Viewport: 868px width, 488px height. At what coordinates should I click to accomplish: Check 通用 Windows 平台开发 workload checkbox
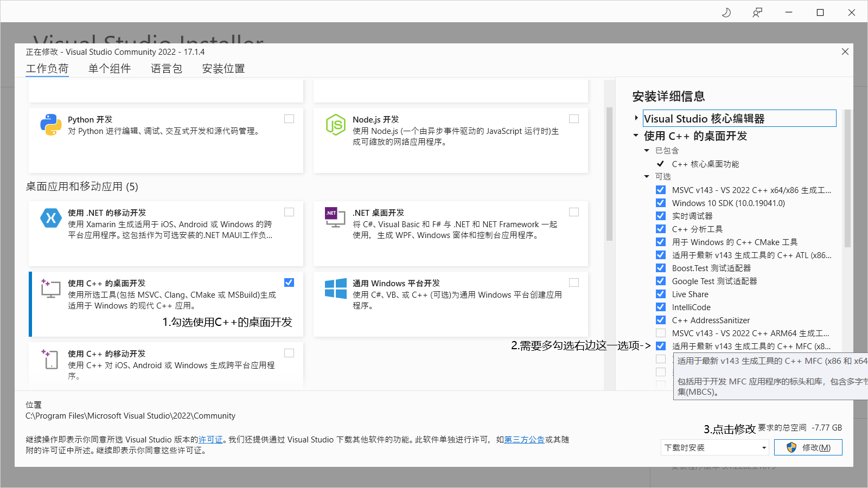coord(574,282)
